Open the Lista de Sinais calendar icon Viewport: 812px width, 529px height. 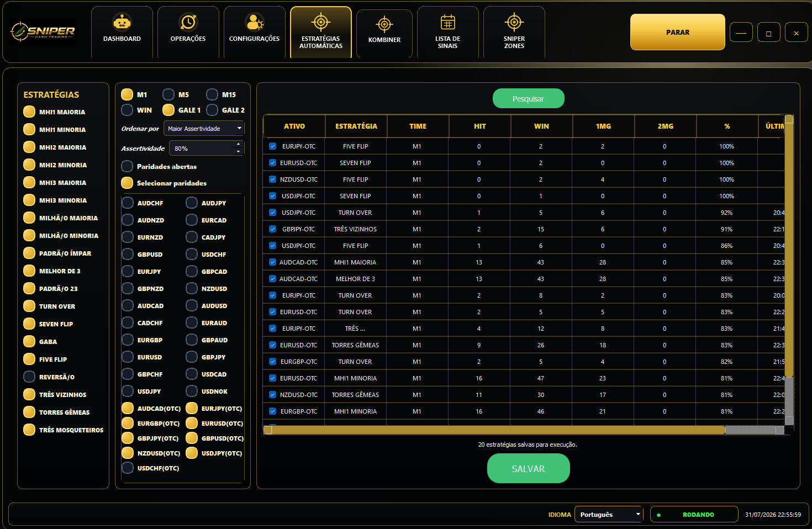point(448,22)
